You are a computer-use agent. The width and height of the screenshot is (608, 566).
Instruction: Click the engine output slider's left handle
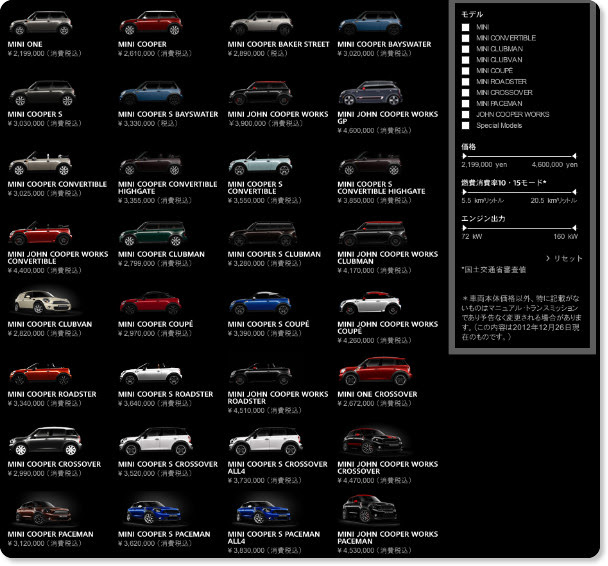465,228
